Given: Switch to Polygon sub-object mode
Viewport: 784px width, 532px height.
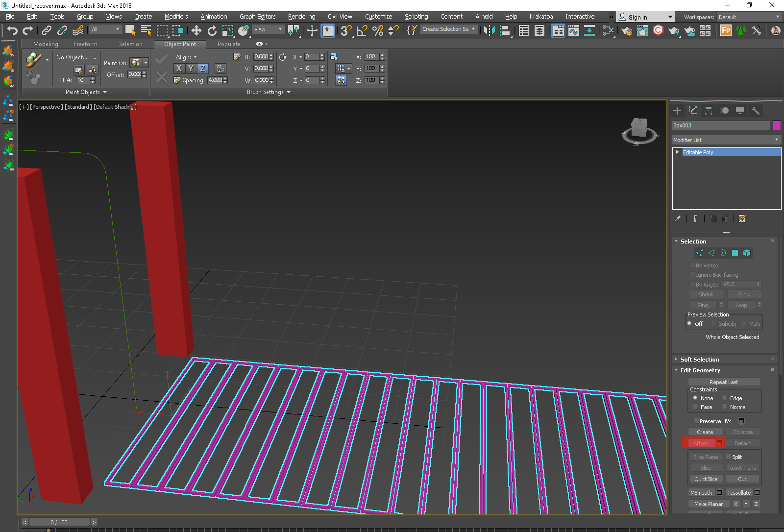Looking at the screenshot, I should coord(735,253).
